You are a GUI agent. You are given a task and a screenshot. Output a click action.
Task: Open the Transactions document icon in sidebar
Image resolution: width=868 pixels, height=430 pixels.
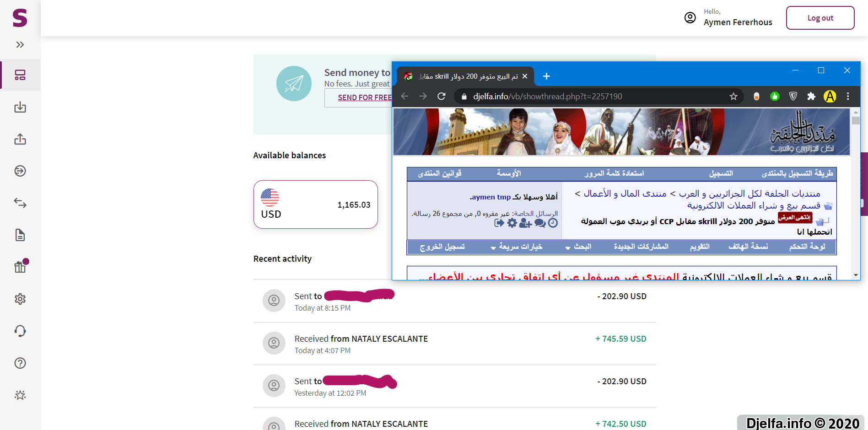click(20, 235)
